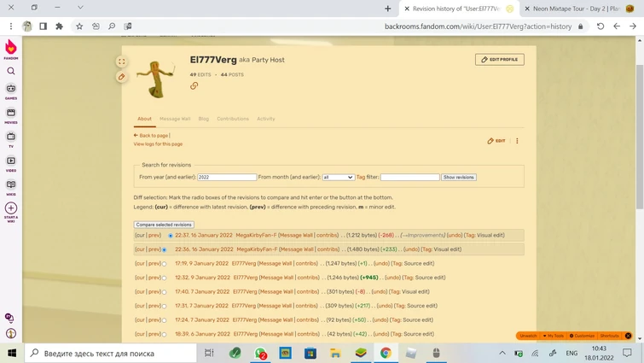Image resolution: width=644 pixels, height=363 pixels.
Task: Click the expand page width icon
Action: point(122,61)
